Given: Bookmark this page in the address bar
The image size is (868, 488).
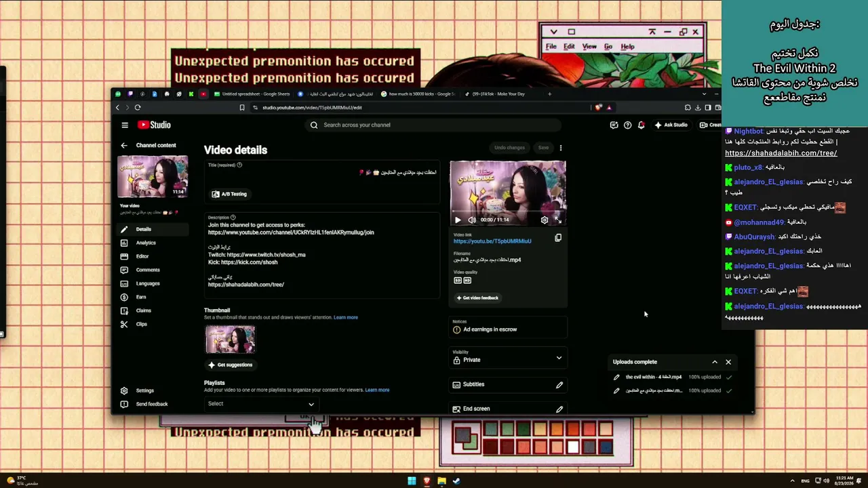Looking at the screenshot, I should [x=242, y=107].
